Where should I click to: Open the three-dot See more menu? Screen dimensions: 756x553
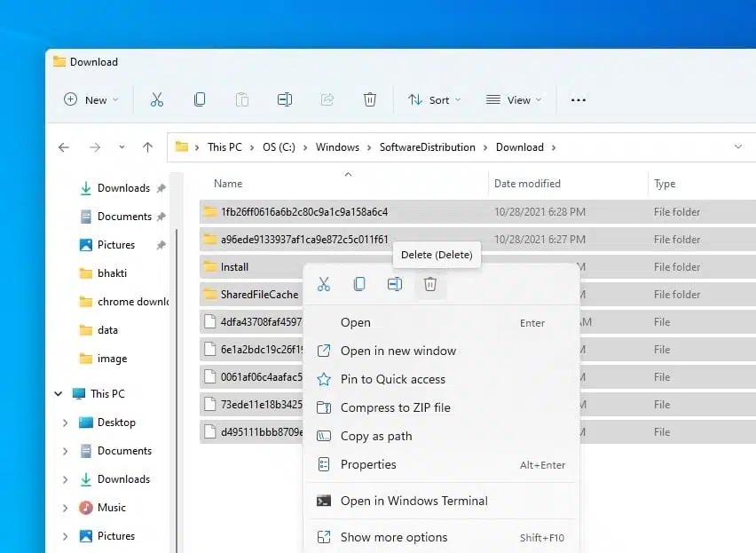click(578, 100)
